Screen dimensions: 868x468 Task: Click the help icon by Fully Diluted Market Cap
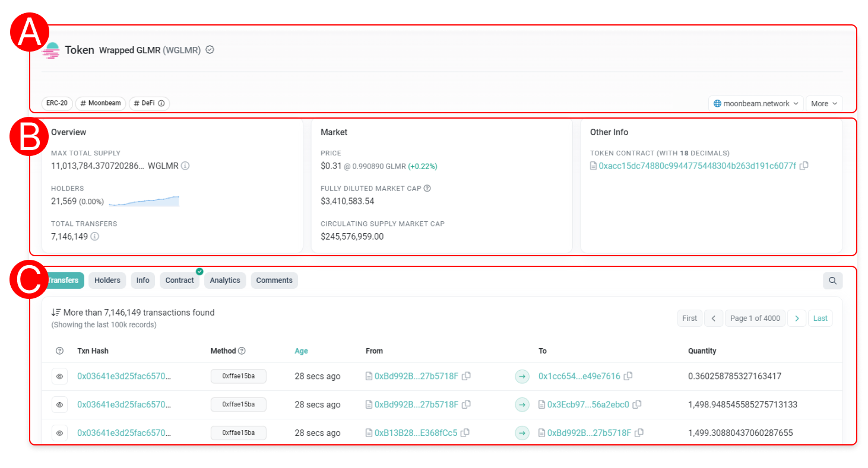point(427,189)
